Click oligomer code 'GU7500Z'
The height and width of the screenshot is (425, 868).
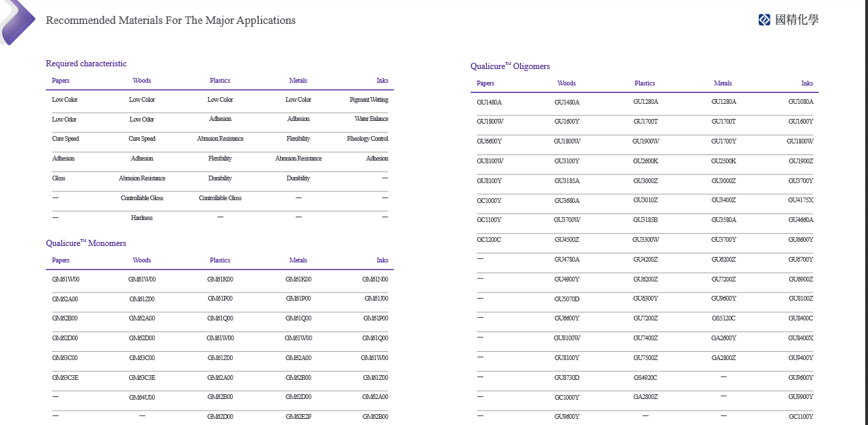pos(645,359)
